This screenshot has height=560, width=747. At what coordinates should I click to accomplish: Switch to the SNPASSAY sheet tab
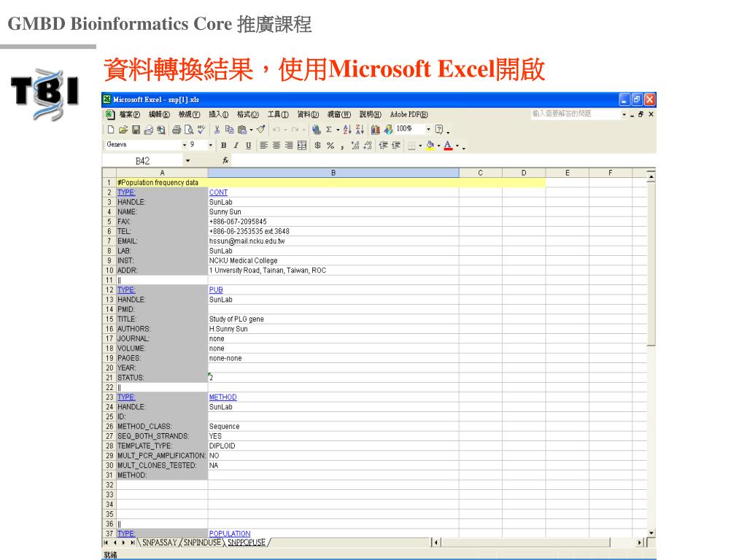click(x=160, y=542)
